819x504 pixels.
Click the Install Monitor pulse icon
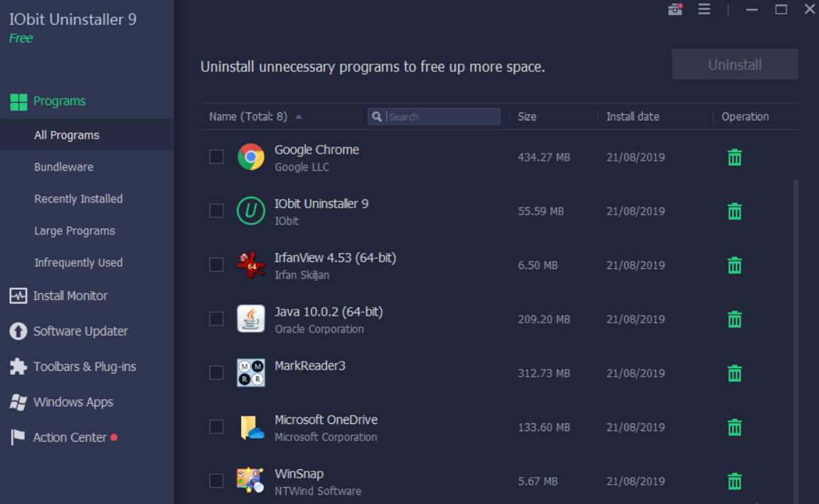(x=18, y=296)
